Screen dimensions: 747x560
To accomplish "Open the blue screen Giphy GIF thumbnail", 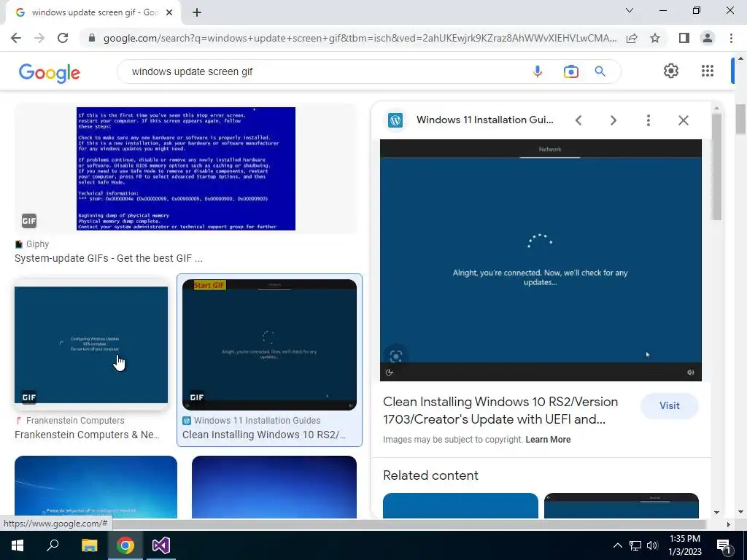I will [186, 168].
